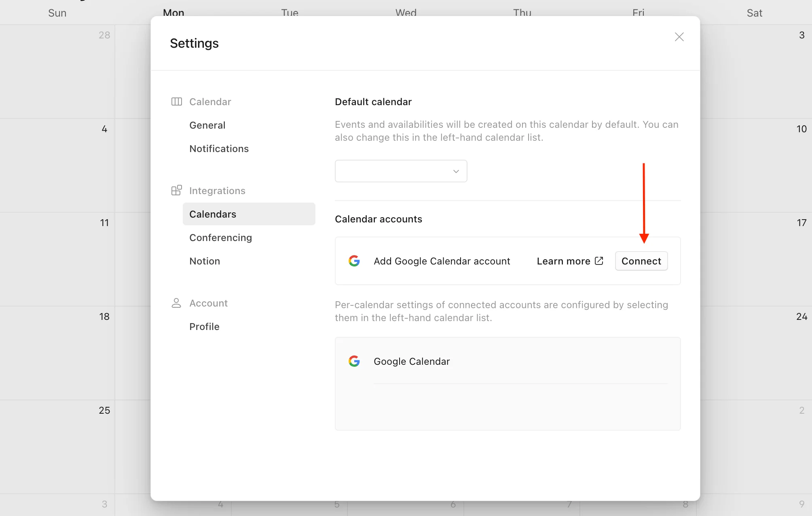Click the Account person icon

click(176, 303)
